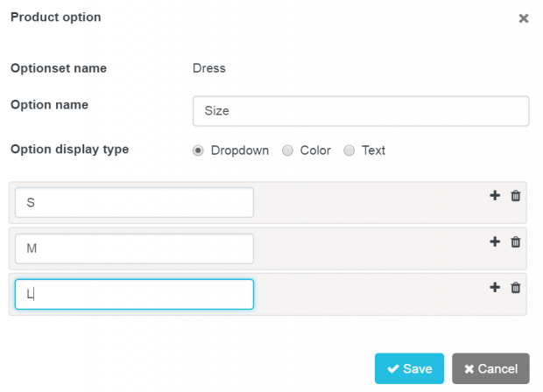Select the Text display type
This screenshot has height=392, width=543.
tap(349, 150)
